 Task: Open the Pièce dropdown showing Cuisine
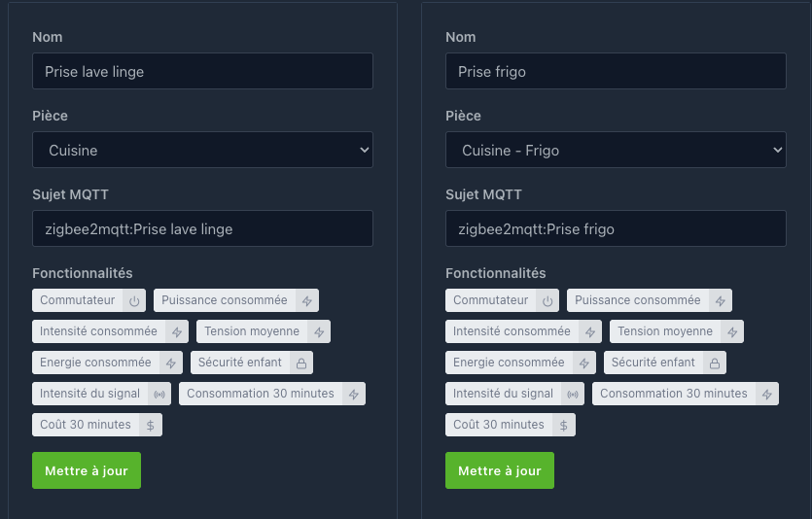202,150
